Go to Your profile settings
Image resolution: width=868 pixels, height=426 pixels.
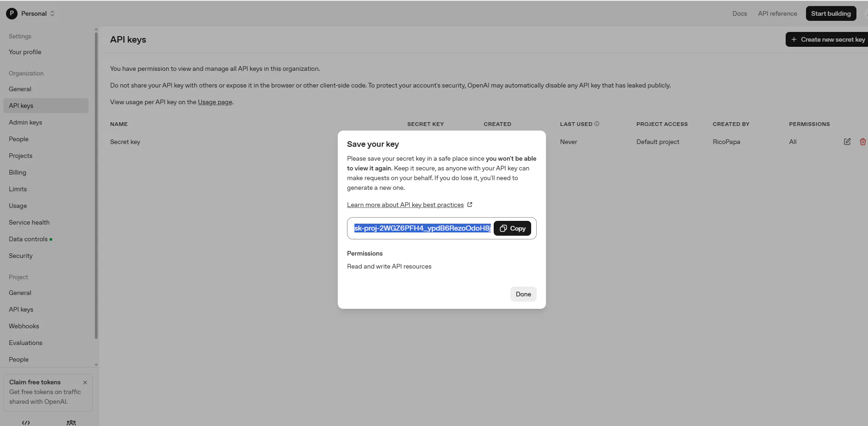(25, 52)
